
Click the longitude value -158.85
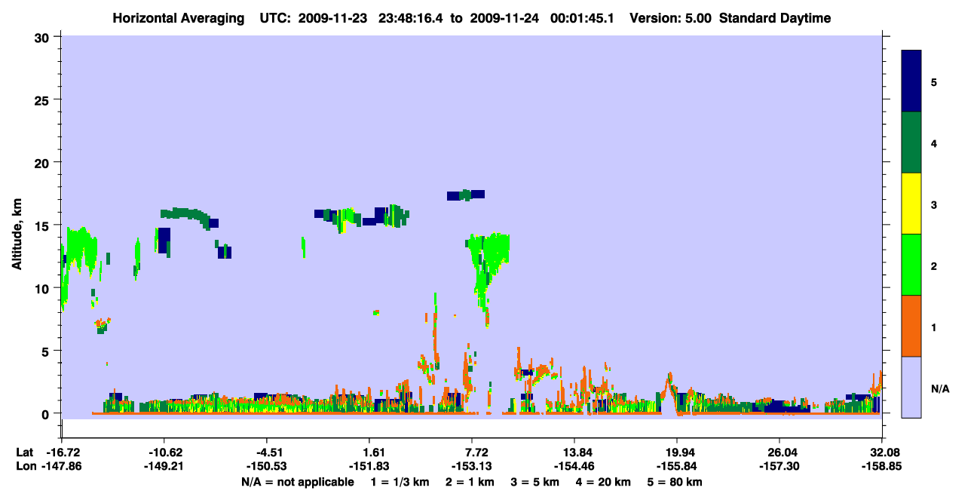882,466
